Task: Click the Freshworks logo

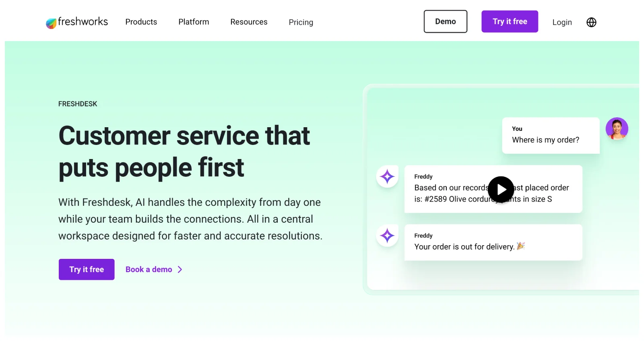Action: pos(76,22)
